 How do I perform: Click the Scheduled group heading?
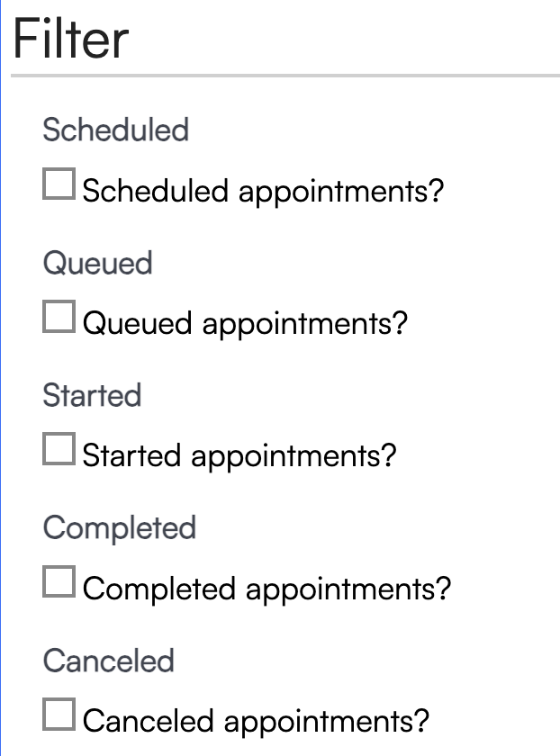[x=116, y=130]
